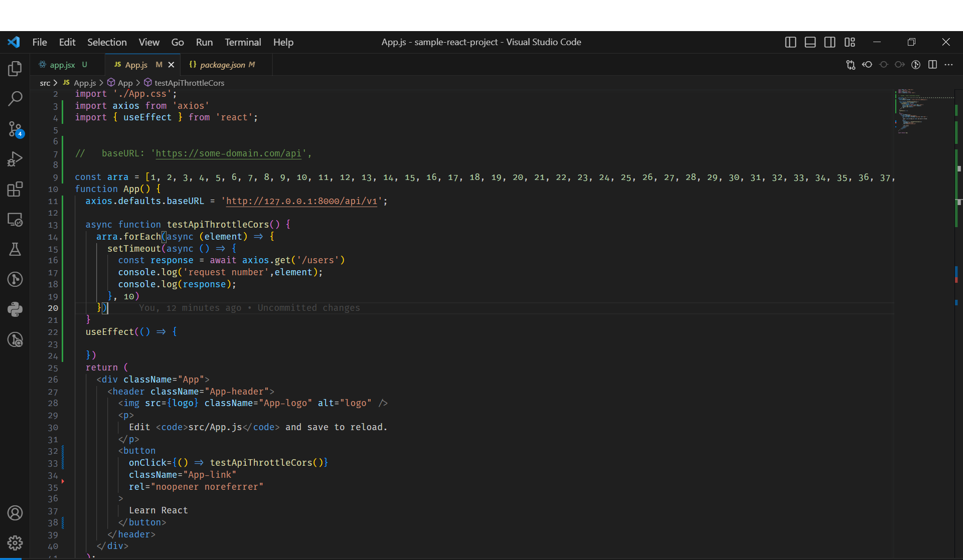Click the Toggle Primary Sidebar icon
Viewport: 963px width, 560px height.
pyautogui.click(x=790, y=42)
